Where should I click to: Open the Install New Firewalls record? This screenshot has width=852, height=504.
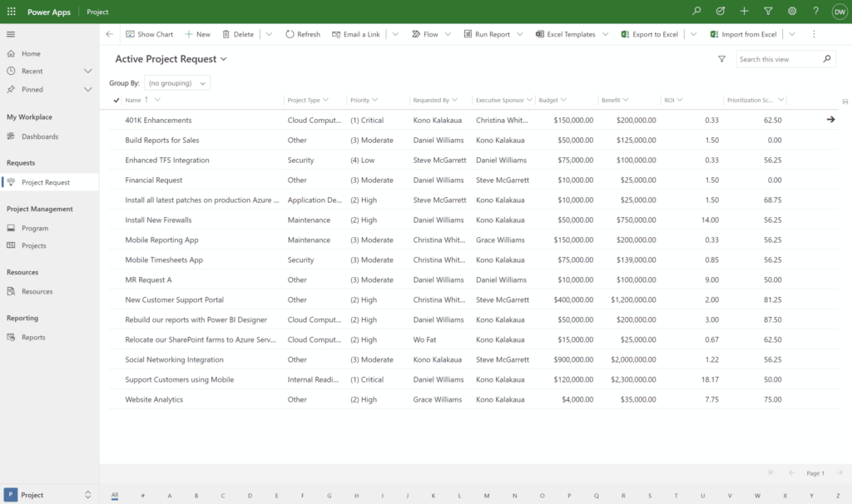tap(158, 220)
